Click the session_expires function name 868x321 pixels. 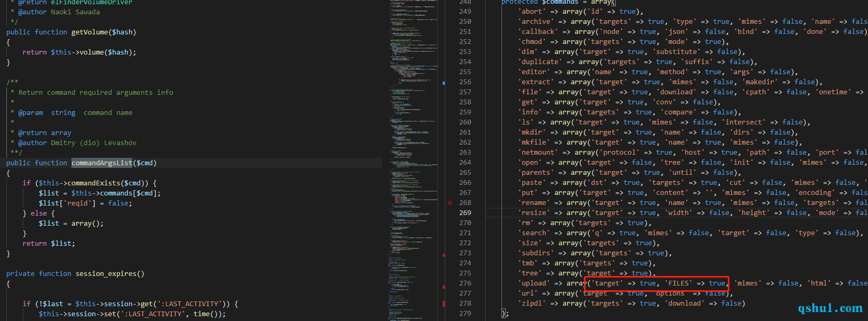point(106,274)
